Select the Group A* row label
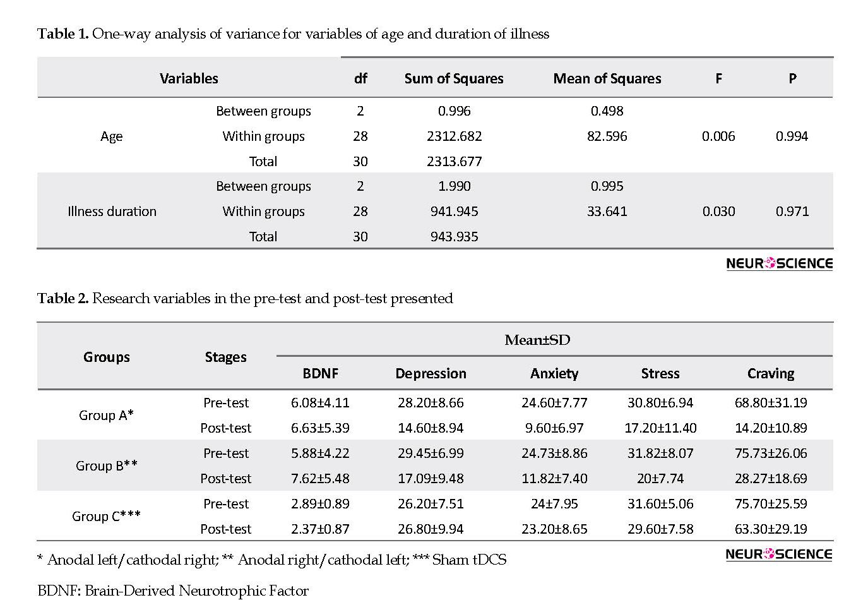 [106, 415]
